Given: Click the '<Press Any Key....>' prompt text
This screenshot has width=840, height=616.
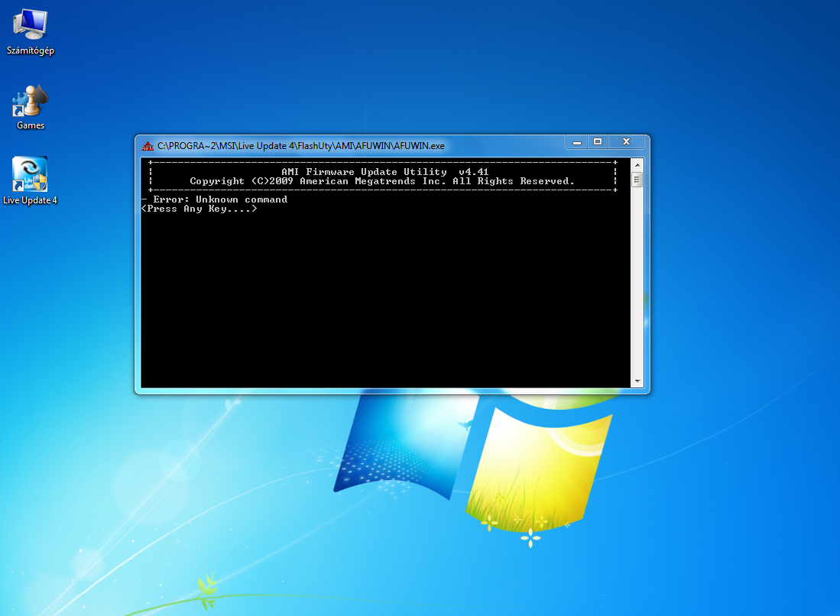Looking at the screenshot, I should click(199, 209).
